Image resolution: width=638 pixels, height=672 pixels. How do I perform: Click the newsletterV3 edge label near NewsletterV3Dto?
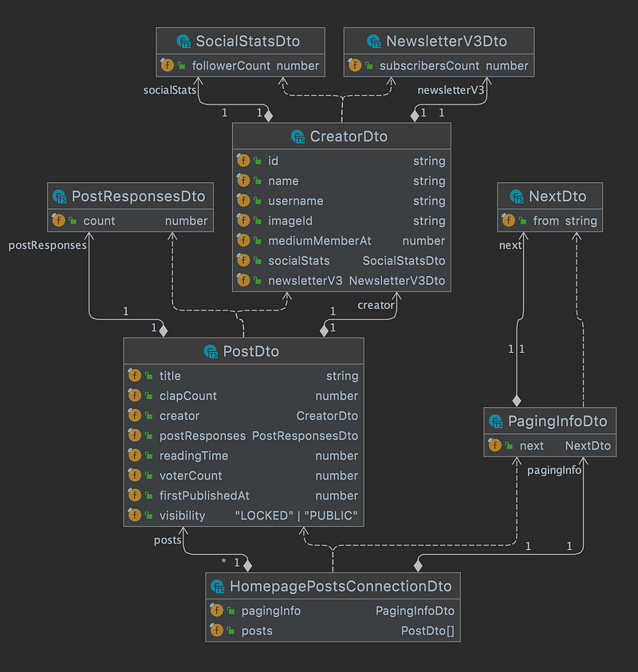[451, 90]
